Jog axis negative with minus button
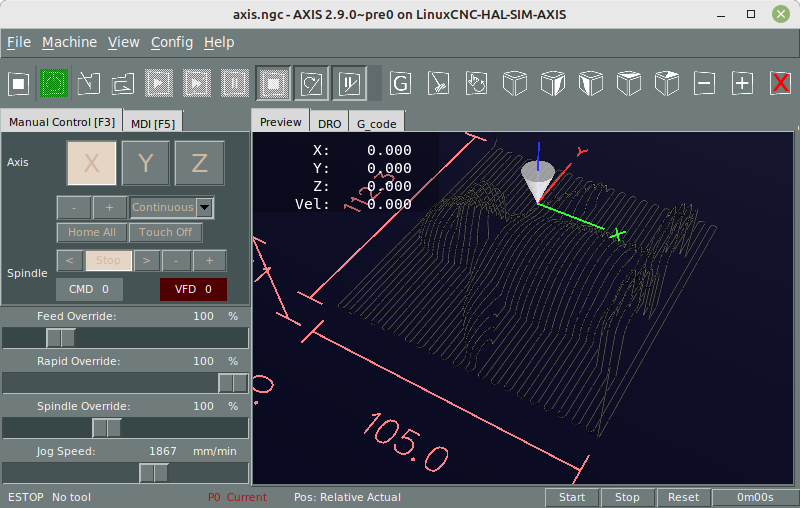Viewport: 800px width, 508px height. coord(74,208)
